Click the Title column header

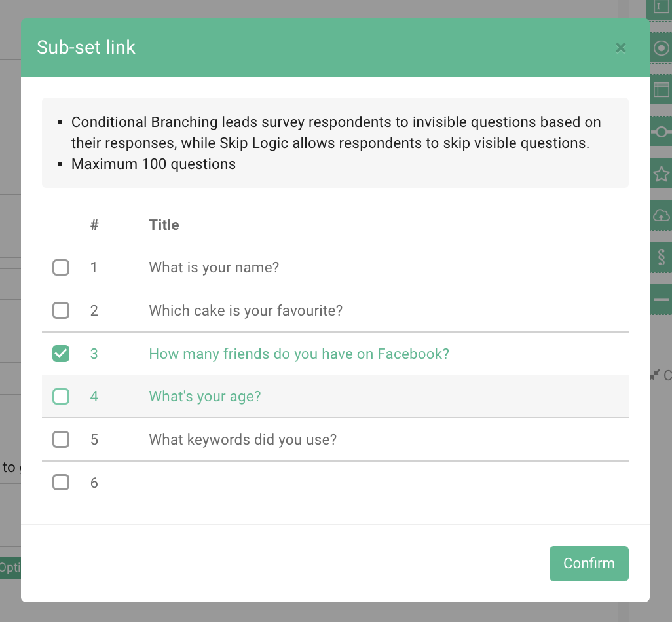(164, 225)
